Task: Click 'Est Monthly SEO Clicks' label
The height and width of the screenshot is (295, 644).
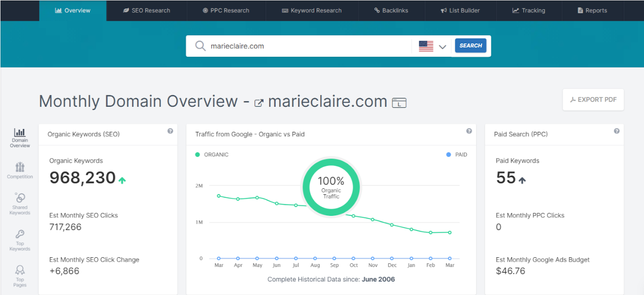Action: click(x=84, y=215)
